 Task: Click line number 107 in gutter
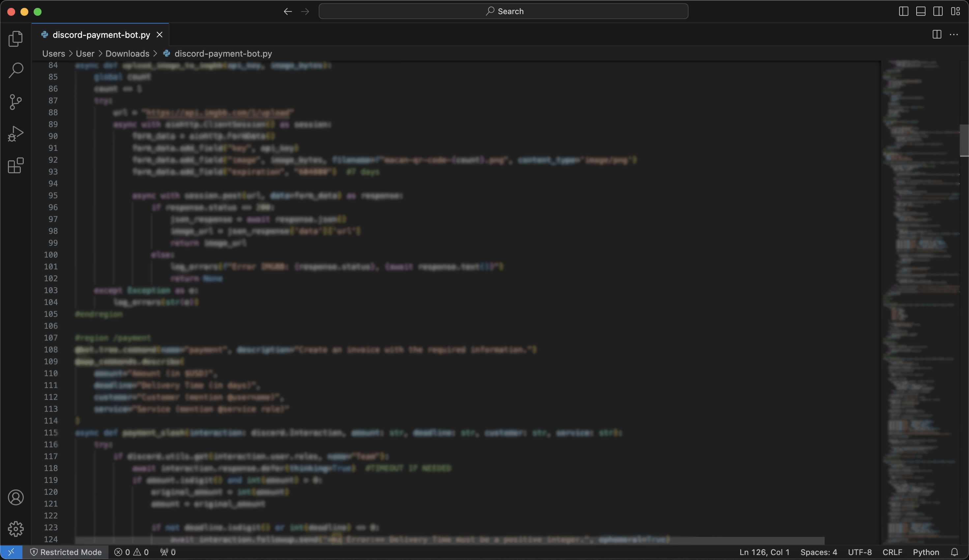click(51, 337)
